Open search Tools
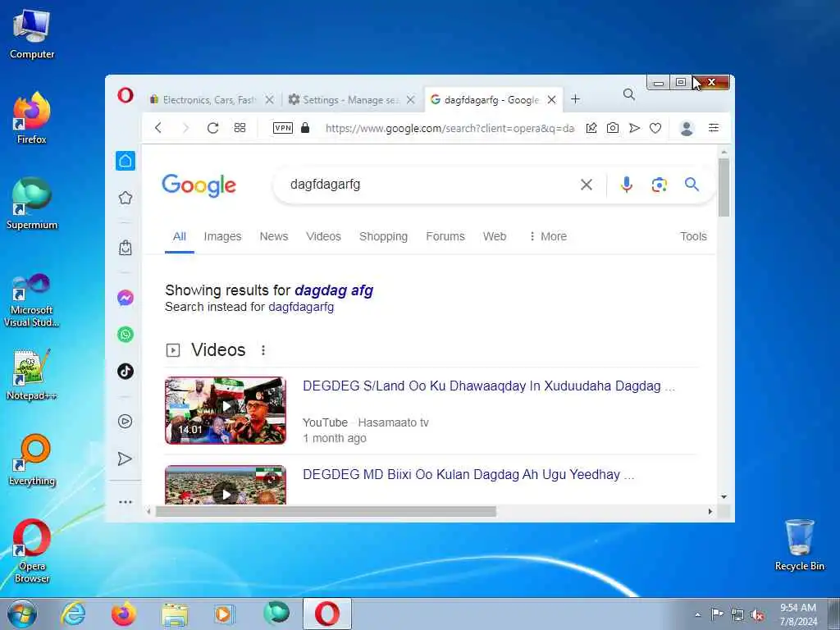Viewport: 840px width, 630px height. pyautogui.click(x=693, y=236)
